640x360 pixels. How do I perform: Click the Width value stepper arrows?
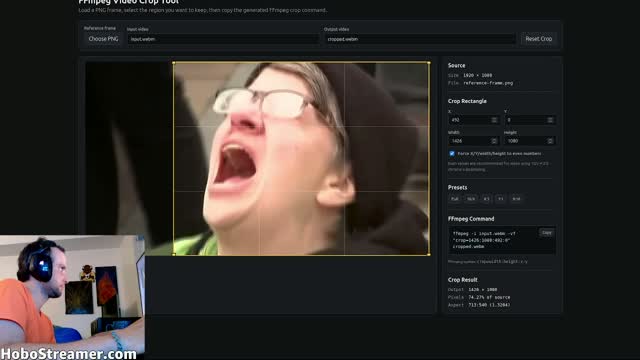tap(494, 141)
